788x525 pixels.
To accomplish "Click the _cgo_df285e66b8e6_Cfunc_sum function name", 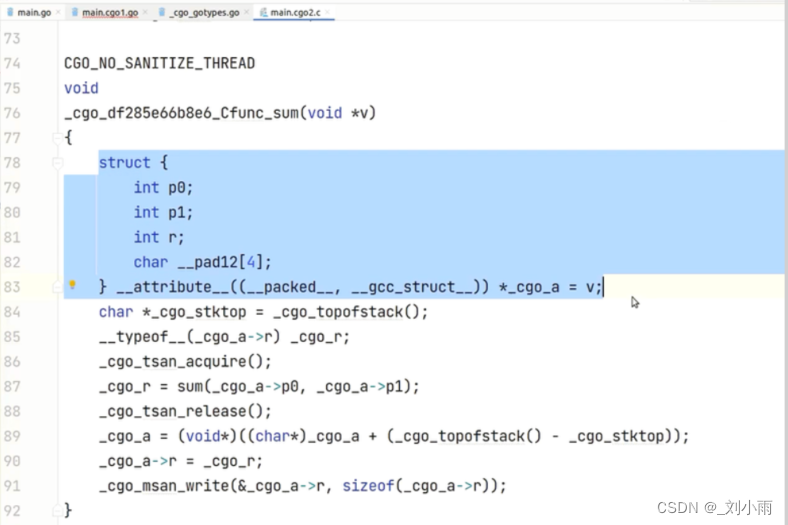I will pyautogui.click(x=182, y=113).
